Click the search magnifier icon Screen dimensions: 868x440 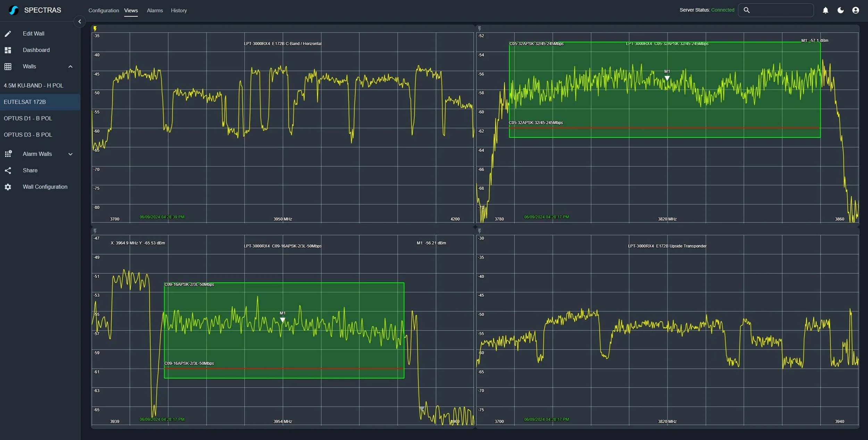747,10
